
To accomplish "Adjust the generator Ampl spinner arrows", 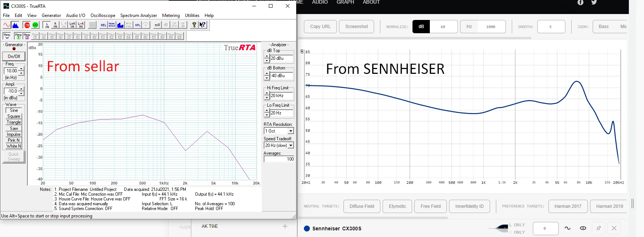I will (21, 91).
